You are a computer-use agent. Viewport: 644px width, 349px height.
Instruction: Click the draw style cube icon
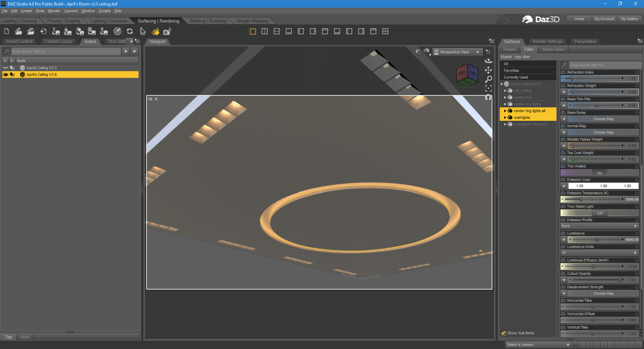click(427, 52)
